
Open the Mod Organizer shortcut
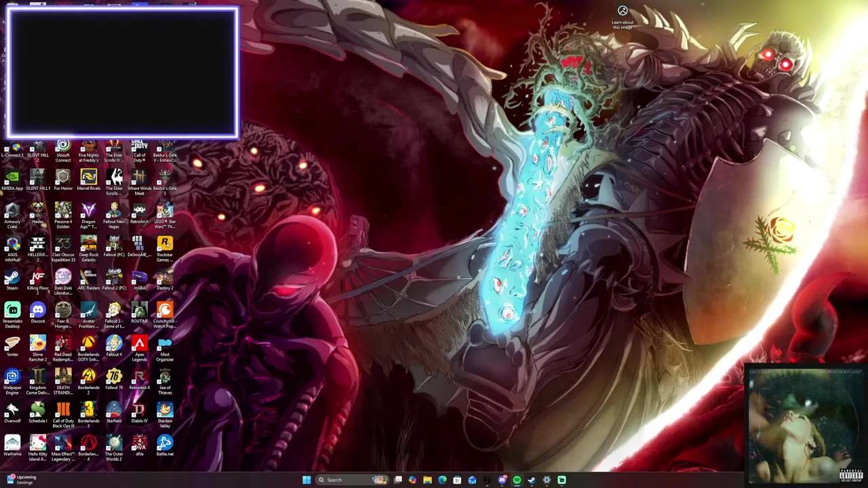coord(165,348)
